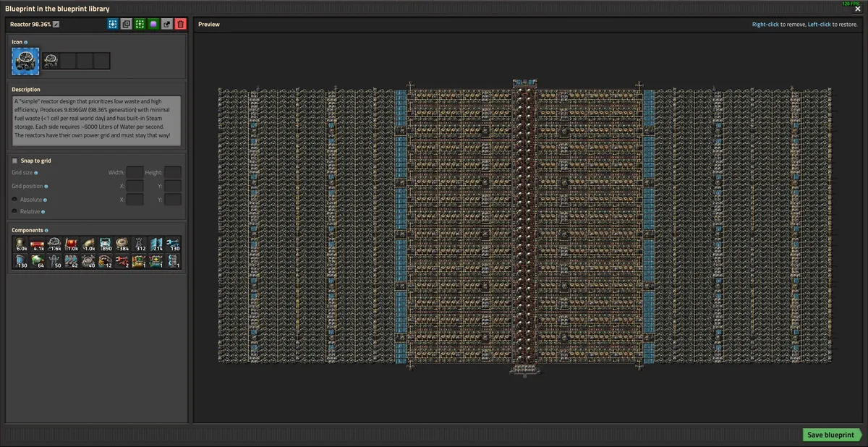Image resolution: width=868 pixels, height=447 pixels.
Task: Click the green button with purple shape
Action: [153, 24]
